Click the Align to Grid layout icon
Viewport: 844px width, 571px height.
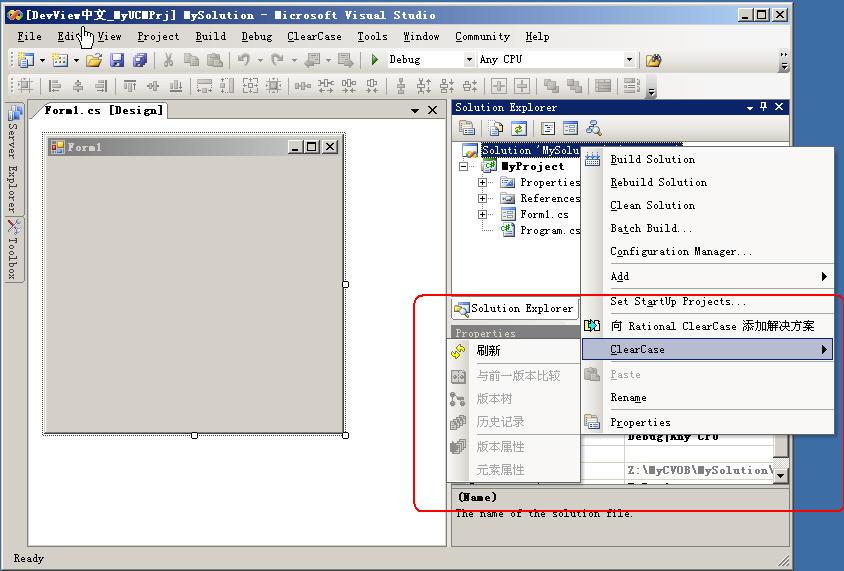coord(25,86)
